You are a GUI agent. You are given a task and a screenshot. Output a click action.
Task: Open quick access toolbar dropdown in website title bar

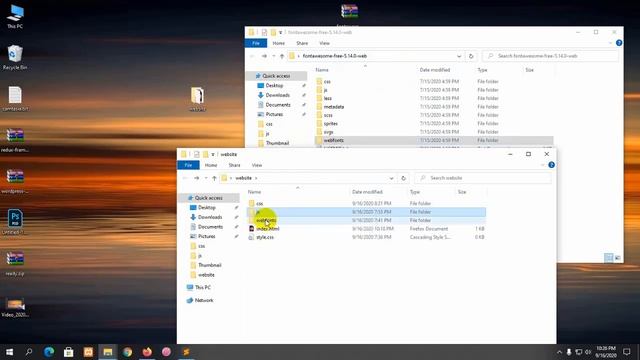point(213,154)
